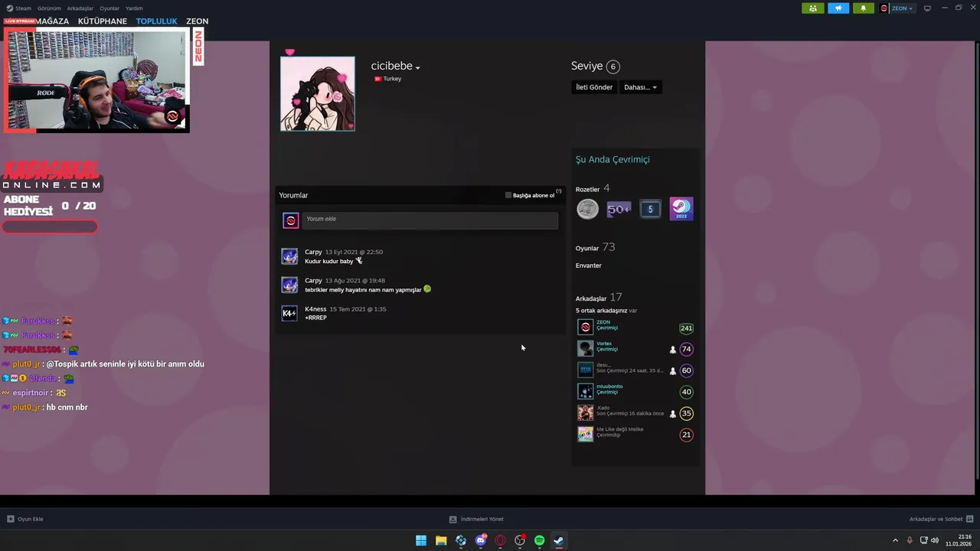Open Carpy avatar on tebrikler comment

click(x=289, y=285)
